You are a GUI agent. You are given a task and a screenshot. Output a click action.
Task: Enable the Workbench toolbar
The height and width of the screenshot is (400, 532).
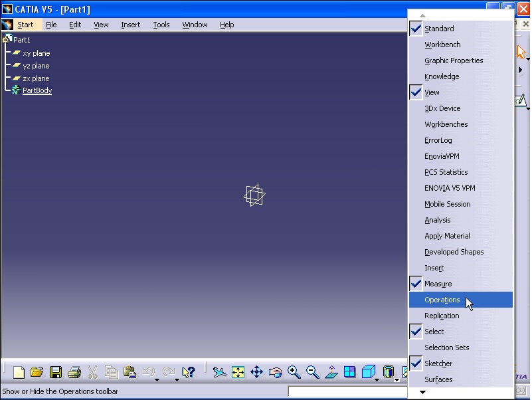[x=460, y=45]
